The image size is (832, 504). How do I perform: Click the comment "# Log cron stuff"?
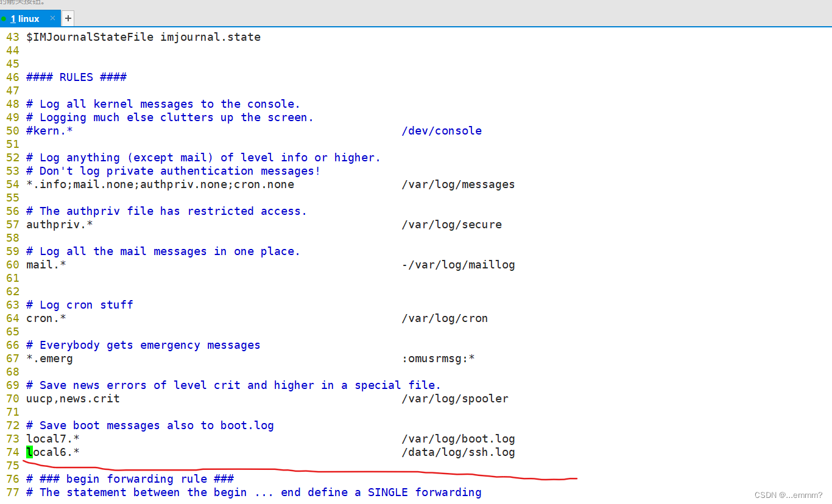click(80, 305)
